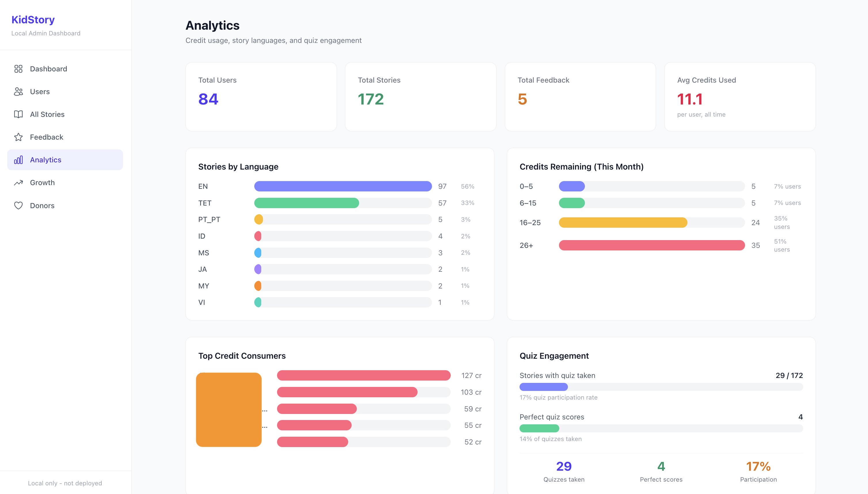Click Stories with quiz taken progress bar
Image resolution: width=868 pixels, height=494 pixels.
[x=661, y=387]
